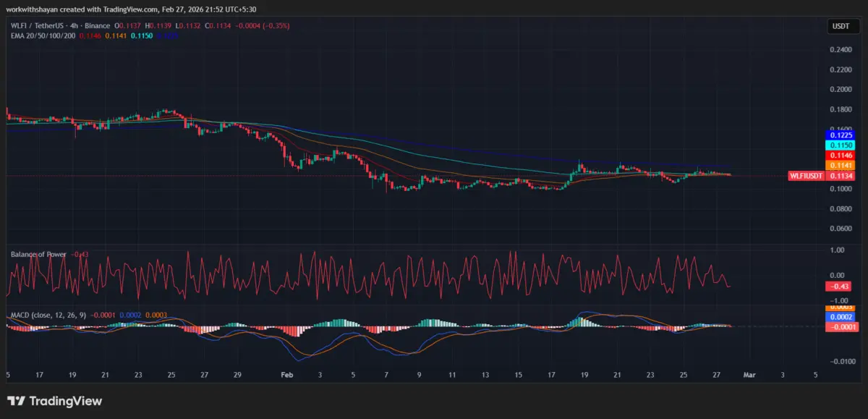Click Mar on the time axis
Image resolution: width=868 pixels, height=419 pixels.
pyautogui.click(x=749, y=375)
